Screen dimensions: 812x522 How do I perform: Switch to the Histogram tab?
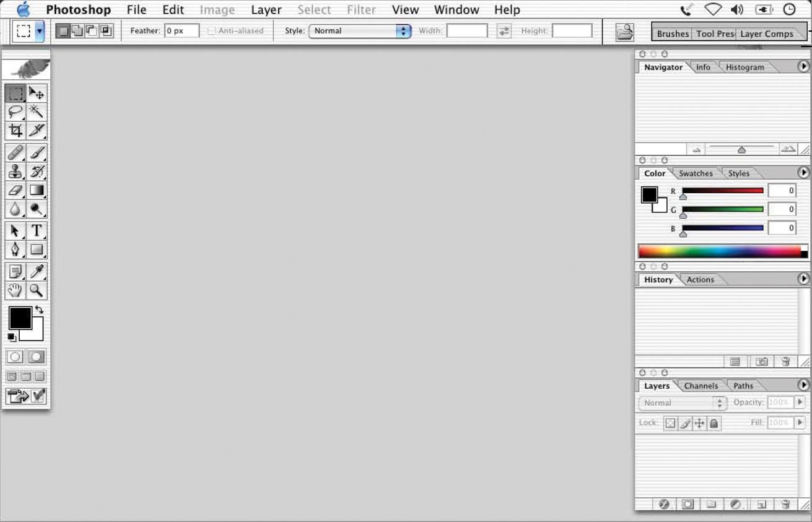(x=744, y=67)
